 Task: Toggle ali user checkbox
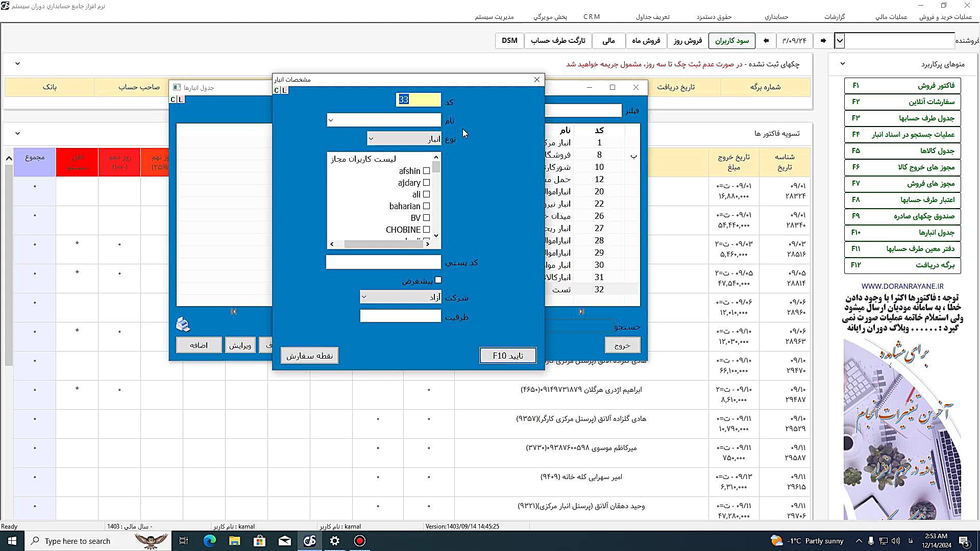coord(426,194)
